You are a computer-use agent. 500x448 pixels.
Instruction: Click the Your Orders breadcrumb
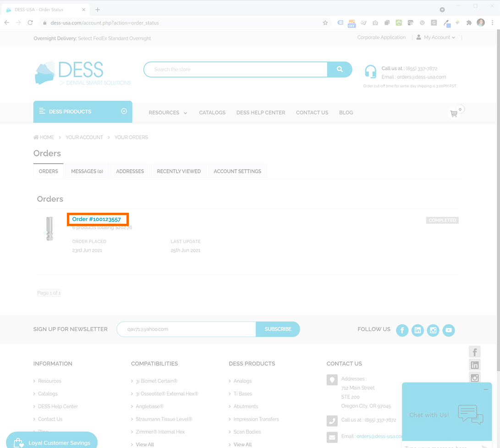click(x=131, y=137)
